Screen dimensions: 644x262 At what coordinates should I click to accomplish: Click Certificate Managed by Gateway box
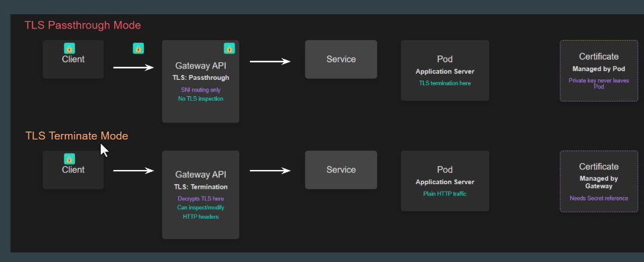pos(599,181)
